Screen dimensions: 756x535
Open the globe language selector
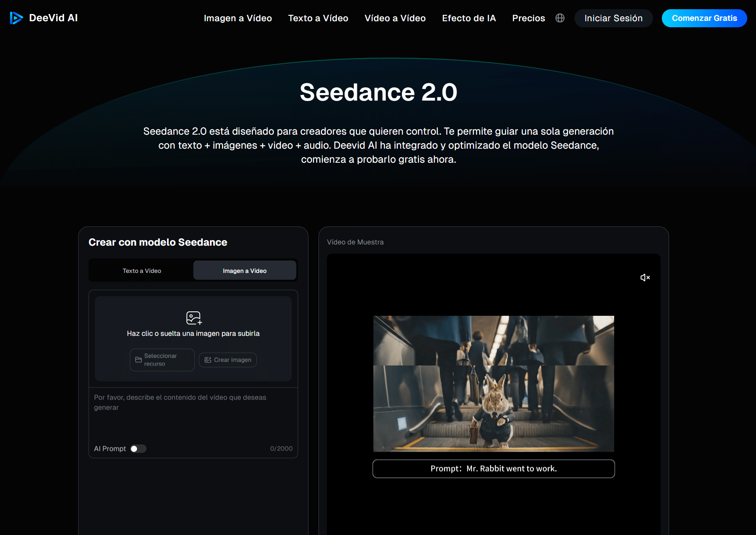(560, 18)
